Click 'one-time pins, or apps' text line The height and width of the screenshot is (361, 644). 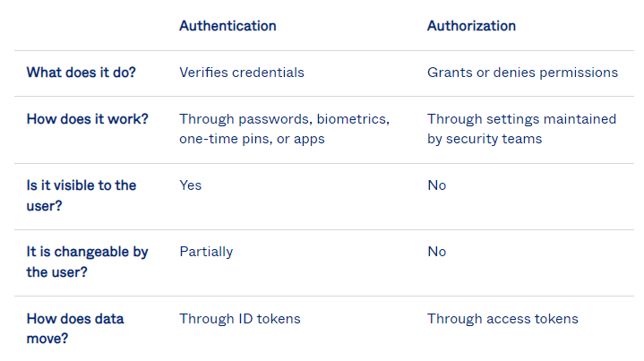252,139
